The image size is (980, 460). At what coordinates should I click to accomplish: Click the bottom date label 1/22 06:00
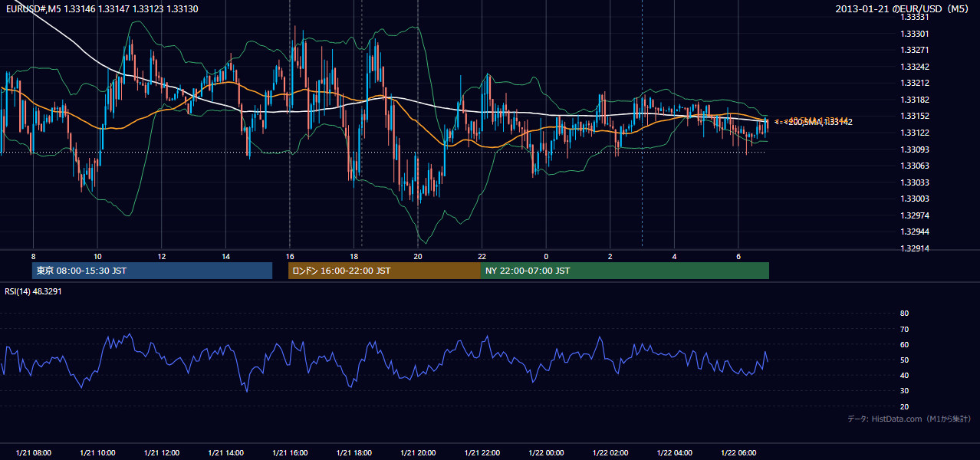[x=738, y=452]
